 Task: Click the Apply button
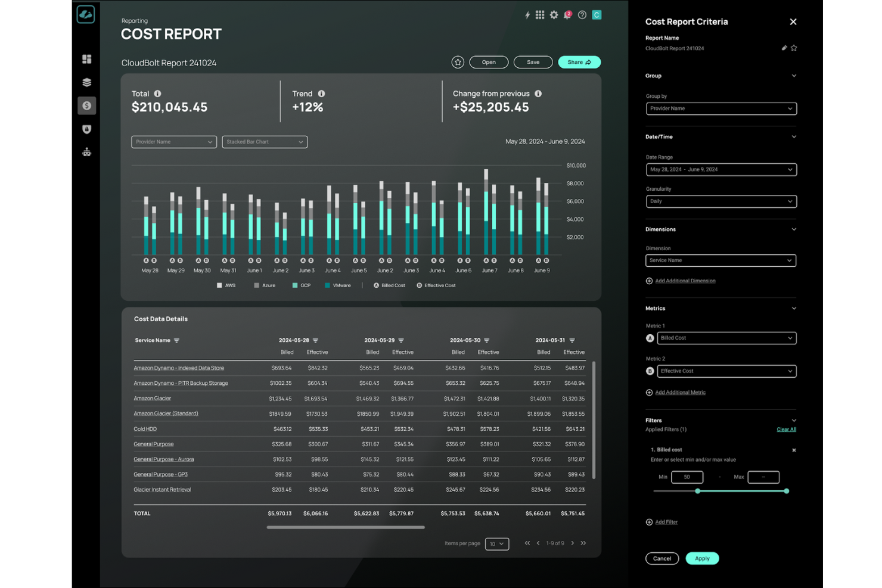click(x=702, y=559)
